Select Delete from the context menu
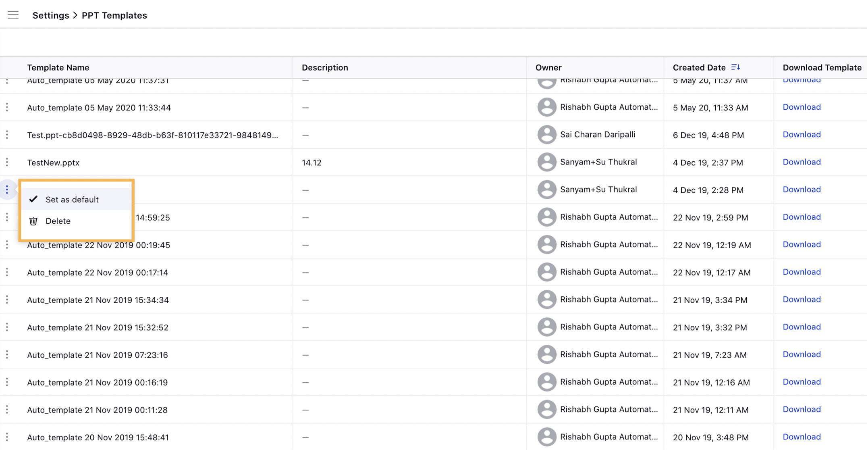 click(57, 221)
